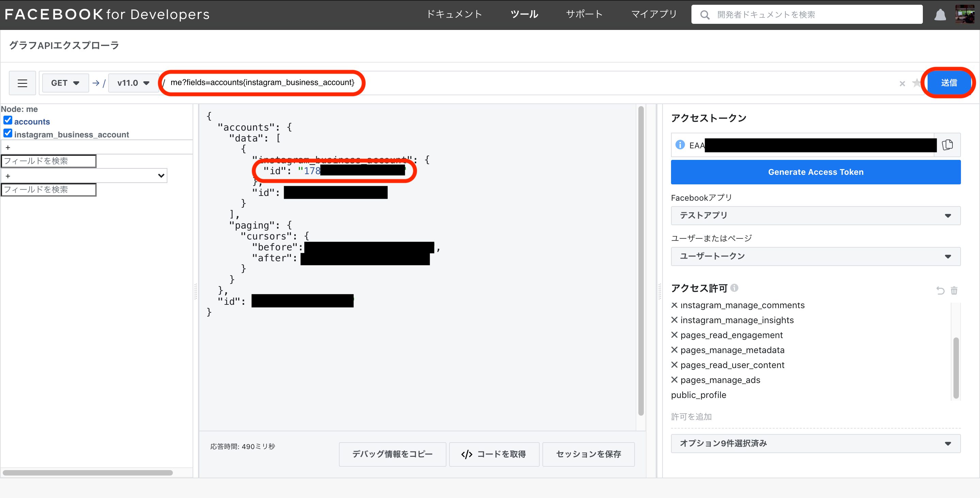Click the response panel vertical scrollbar
The width and height of the screenshot is (980, 498).
pos(641,261)
